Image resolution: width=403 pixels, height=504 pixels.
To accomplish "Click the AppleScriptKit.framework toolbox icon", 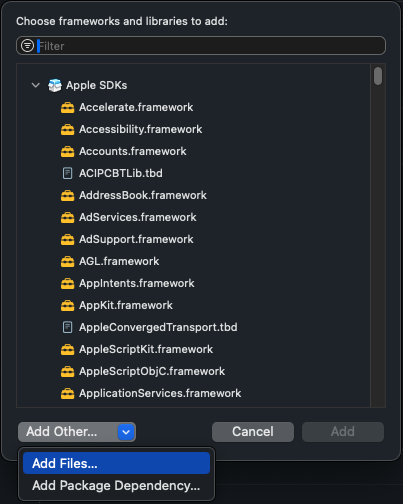I will pos(68,349).
